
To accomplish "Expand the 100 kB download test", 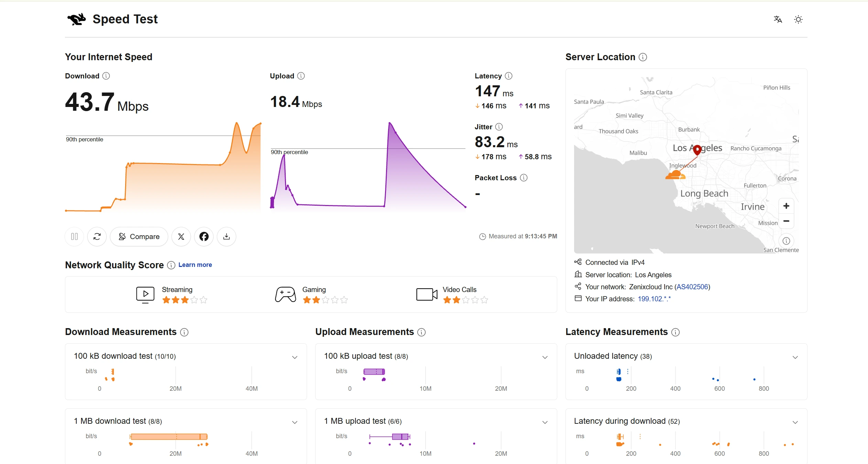I will 295,357.
